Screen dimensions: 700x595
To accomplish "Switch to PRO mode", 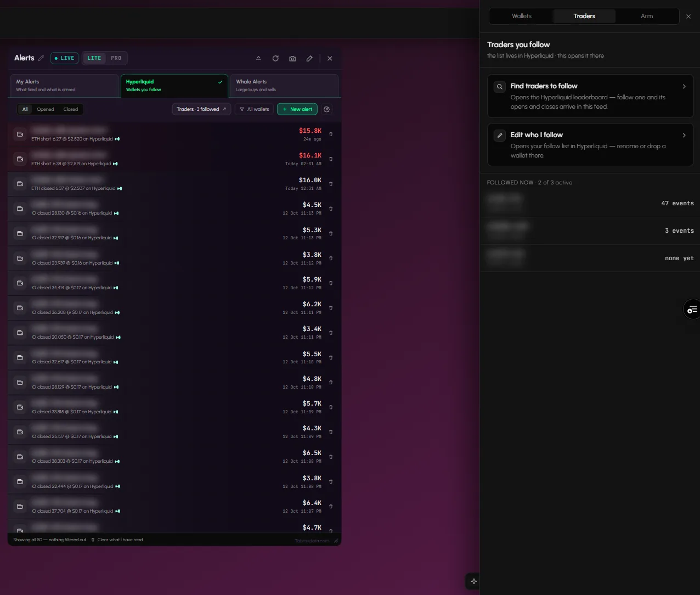I will pos(116,58).
